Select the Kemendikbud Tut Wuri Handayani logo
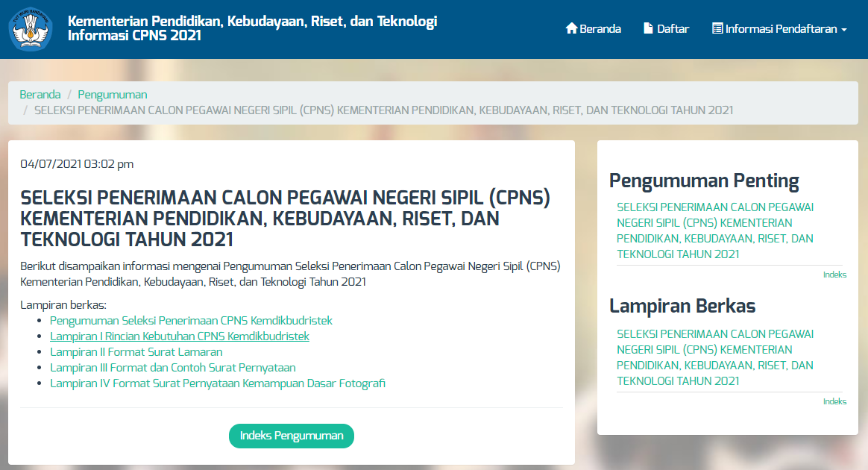868x470 pixels. [x=30, y=29]
